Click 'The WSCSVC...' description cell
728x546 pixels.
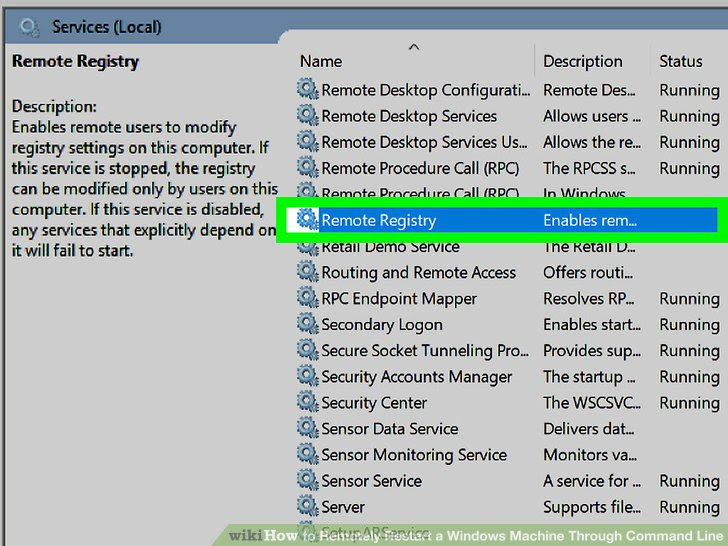[x=592, y=403]
